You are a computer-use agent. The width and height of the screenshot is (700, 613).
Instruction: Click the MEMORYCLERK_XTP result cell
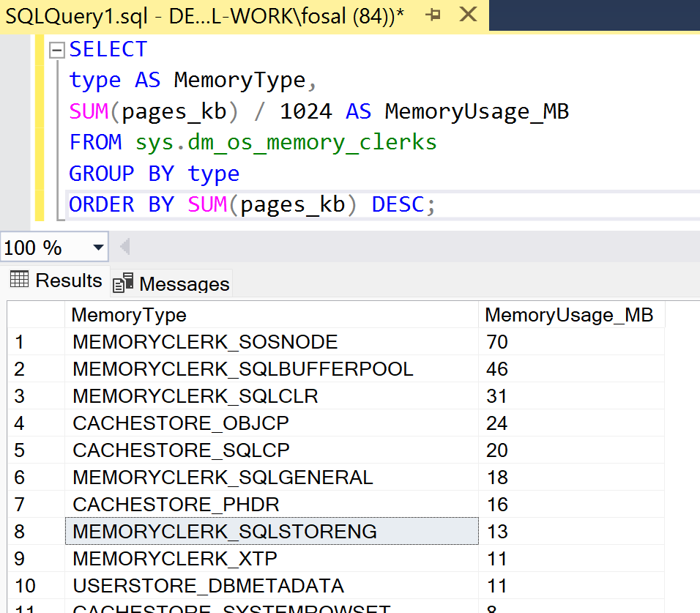click(175, 559)
